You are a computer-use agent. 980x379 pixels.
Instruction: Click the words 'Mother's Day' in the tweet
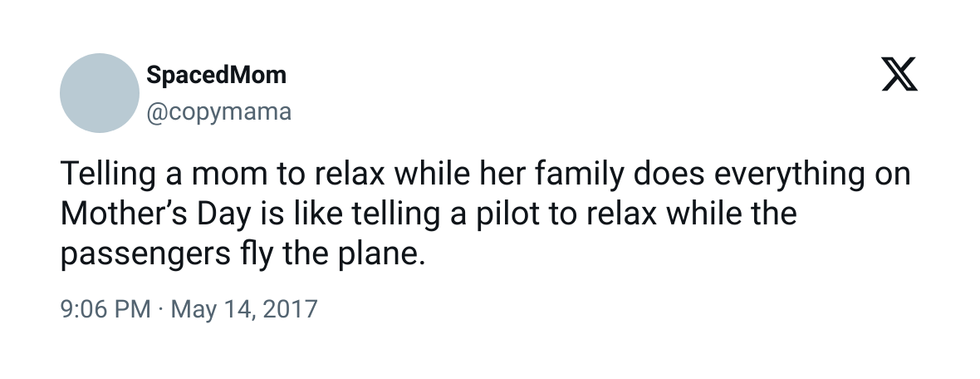155,214
